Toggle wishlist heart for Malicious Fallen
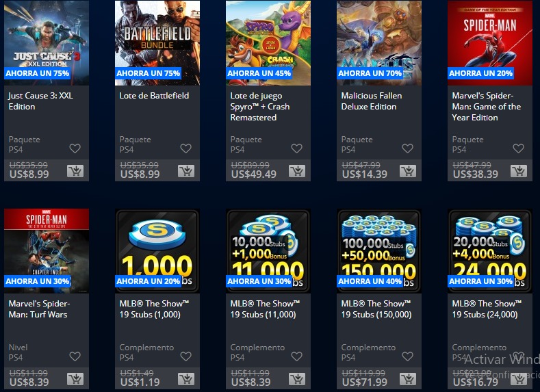The width and height of the screenshot is (540, 392). point(407,148)
